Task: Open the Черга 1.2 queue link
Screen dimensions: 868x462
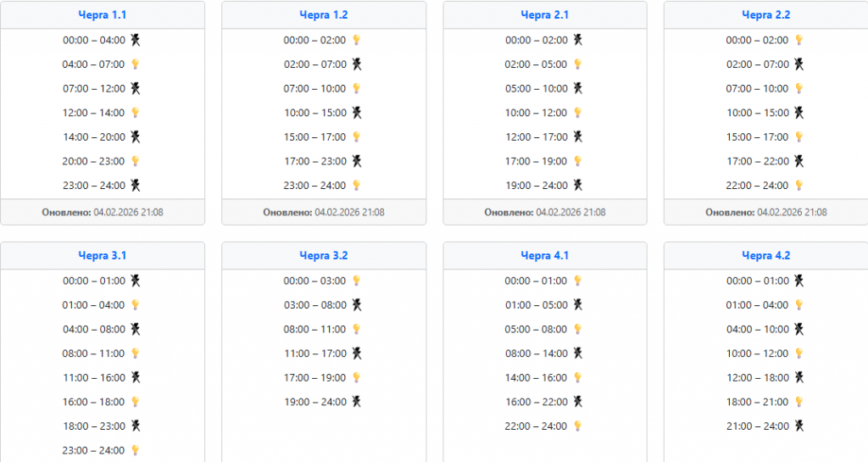Action: (323, 14)
